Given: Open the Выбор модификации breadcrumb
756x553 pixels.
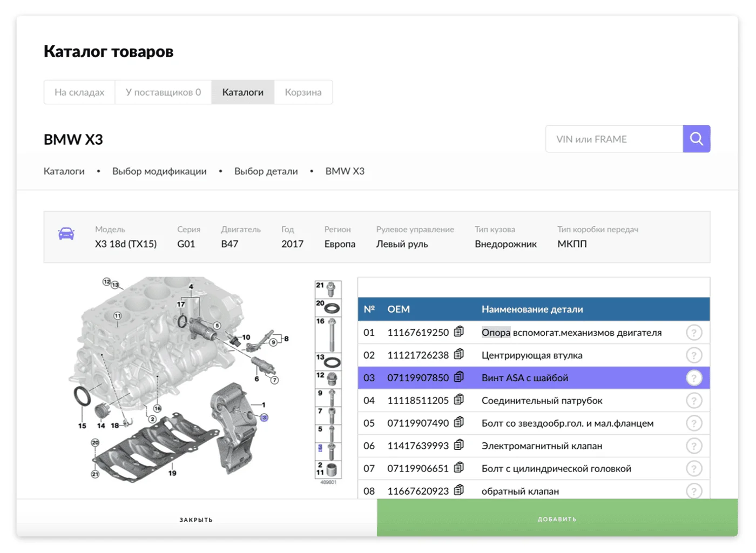Looking at the screenshot, I should coord(159,171).
